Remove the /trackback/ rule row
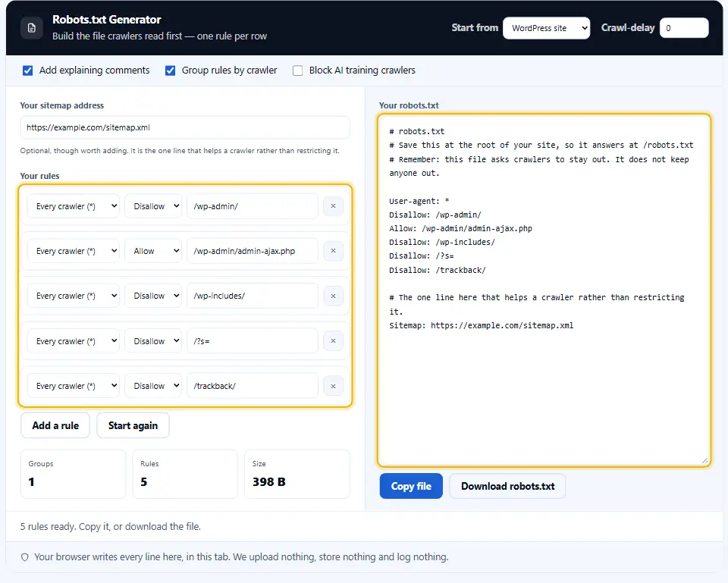Screen dimensions: 728x583 (x=333, y=386)
